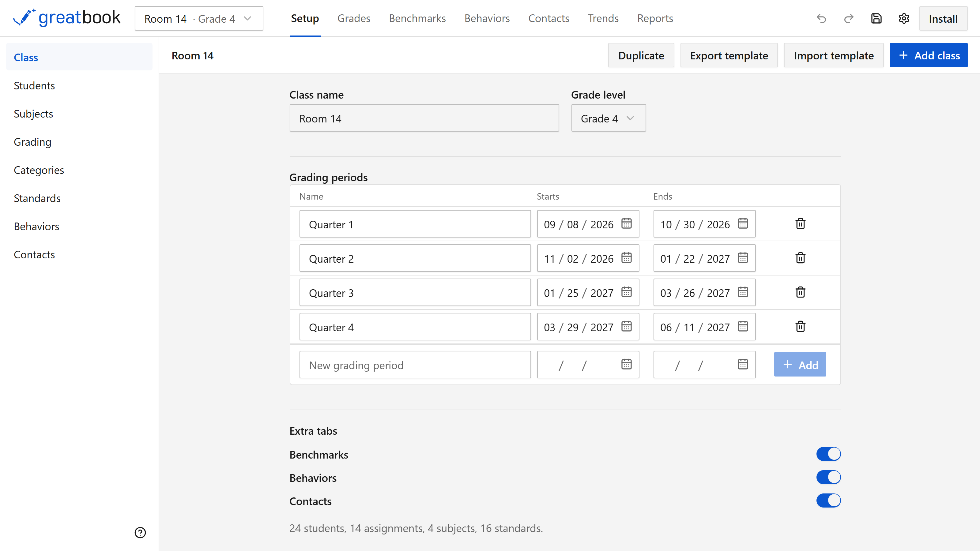Click the Quarter 1 name field
Image resolution: width=980 pixels, height=551 pixels.
415,224
